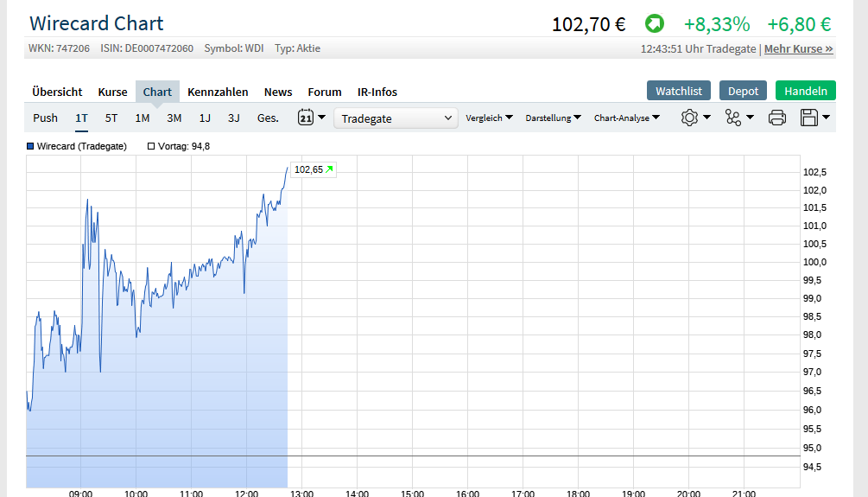Select the Push timeframe
Image resolution: width=868 pixels, height=497 pixels.
point(46,118)
